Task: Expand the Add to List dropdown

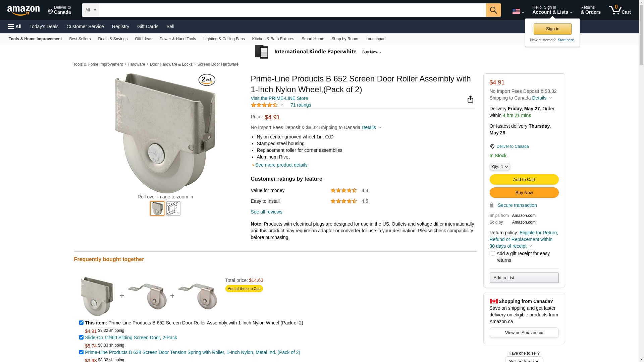Action: coord(524,278)
